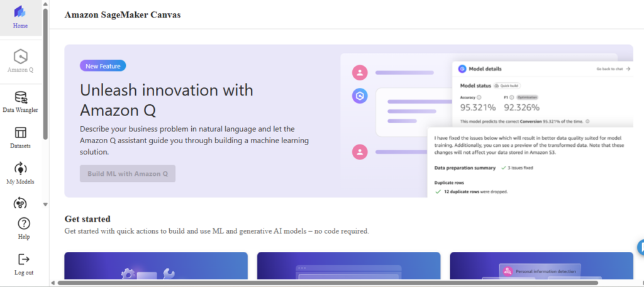Click the sidebar scroll down arrow
This screenshot has width=644, height=287.
click(x=45, y=204)
